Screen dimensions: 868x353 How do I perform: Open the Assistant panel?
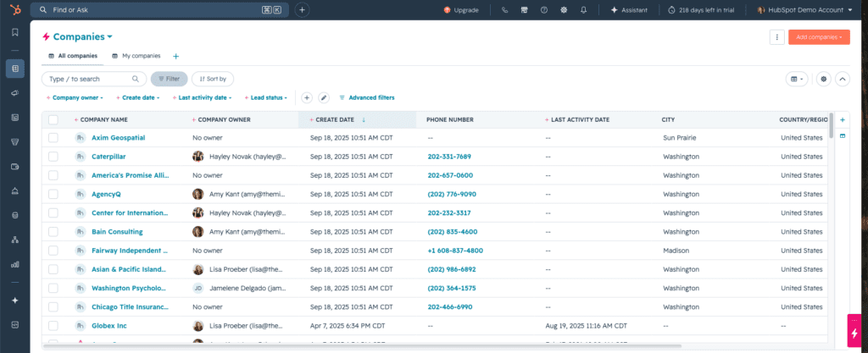pos(630,10)
